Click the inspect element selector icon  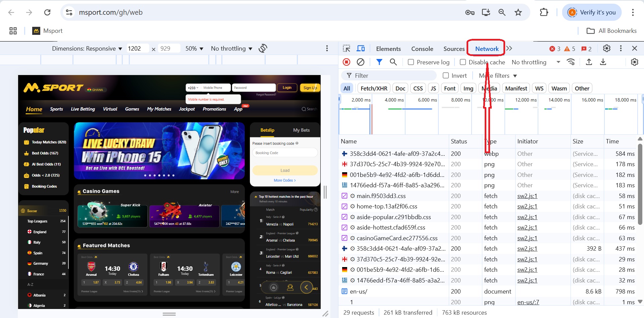tap(346, 49)
